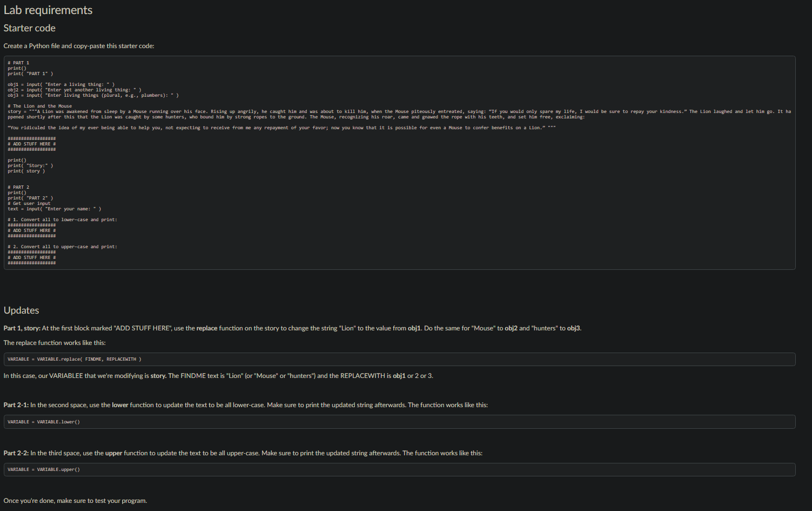Click the '# PART 2' comment line

[x=18, y=187]
